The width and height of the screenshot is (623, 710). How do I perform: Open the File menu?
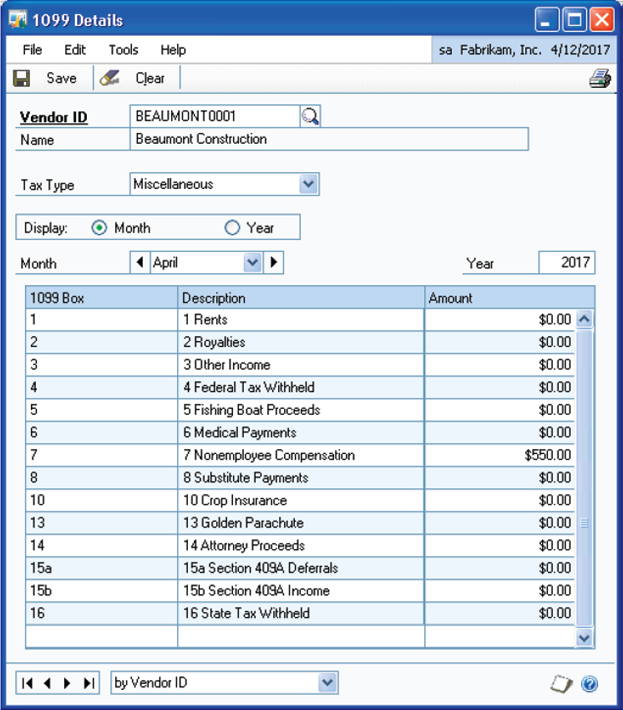coord(32,49)
